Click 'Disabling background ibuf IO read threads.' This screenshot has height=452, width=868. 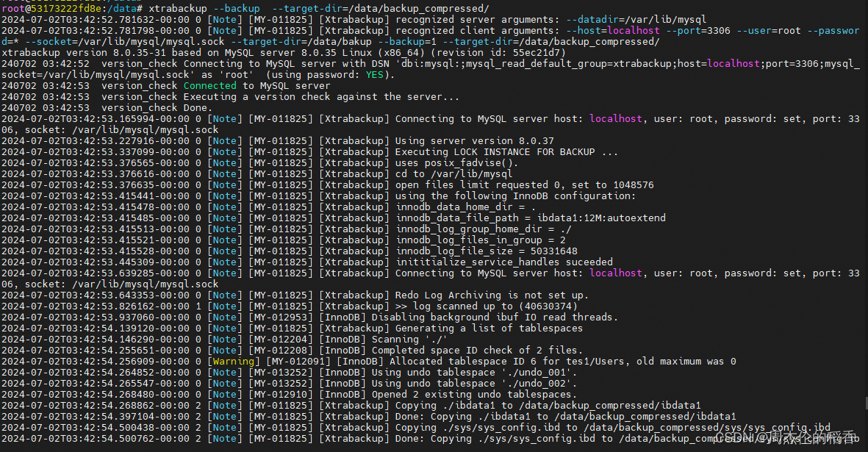(495, 319)
